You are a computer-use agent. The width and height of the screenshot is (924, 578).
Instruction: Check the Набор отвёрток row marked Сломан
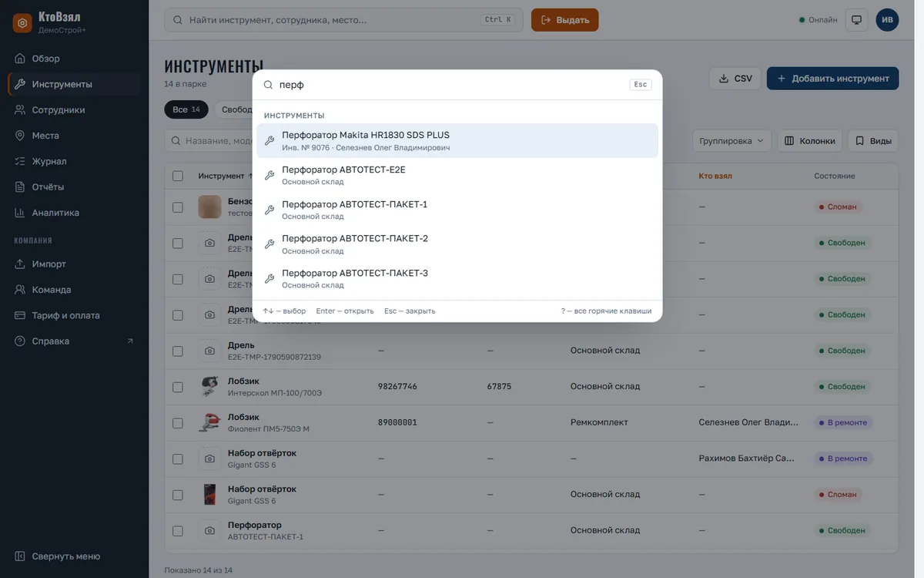(x=178, y=495)
